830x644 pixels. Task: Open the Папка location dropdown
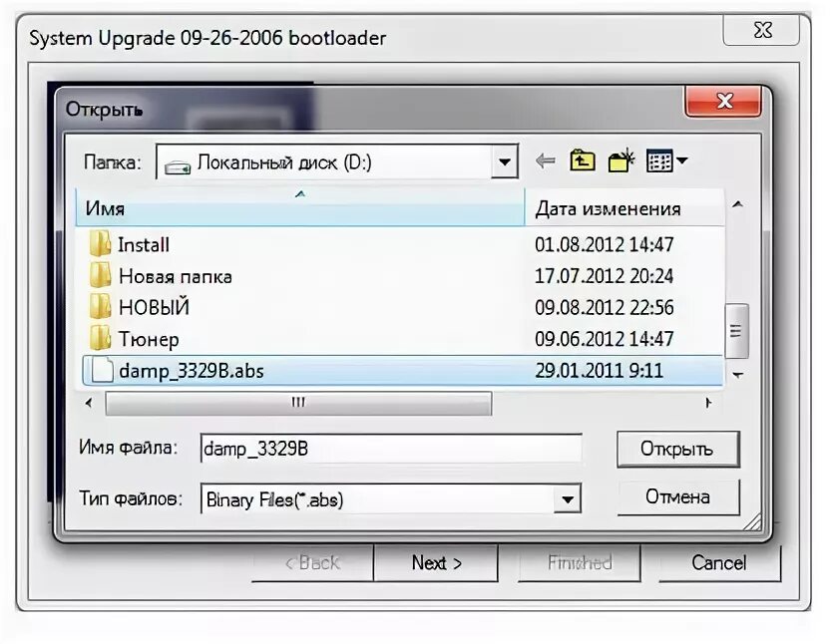click(x=505, y=161)
